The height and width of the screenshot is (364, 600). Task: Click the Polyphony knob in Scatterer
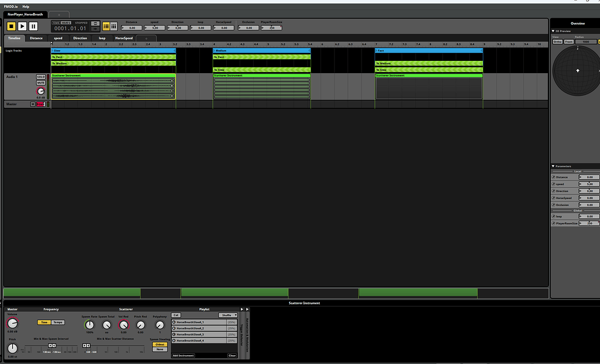point(160,325)
